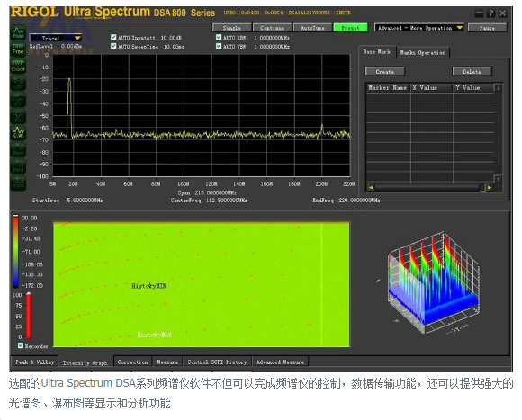The height and width of the screenshot is (420, 522).
Task: Click the right arrow of marker table scrollbar
Action: [x=490, y=188]
